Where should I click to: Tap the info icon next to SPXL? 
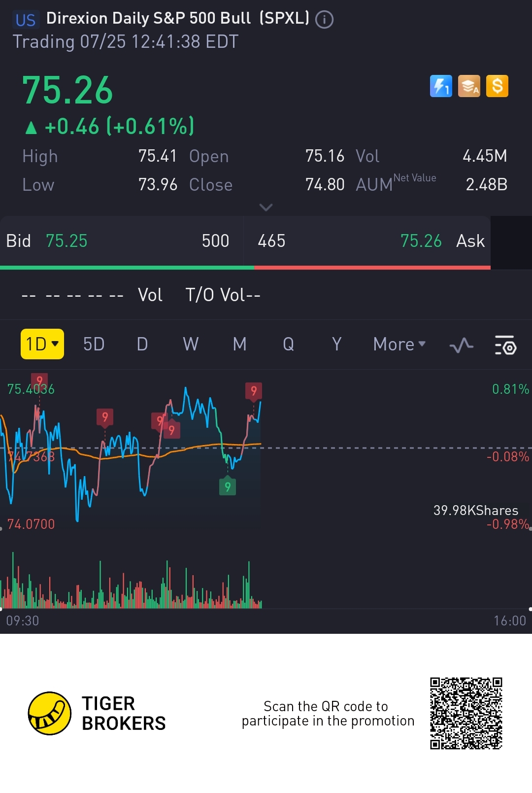pos(324,20)
